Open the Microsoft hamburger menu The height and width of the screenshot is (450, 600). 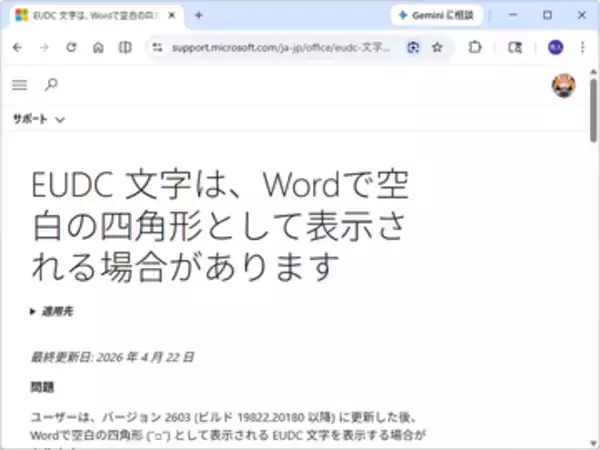tap(20, 85)
